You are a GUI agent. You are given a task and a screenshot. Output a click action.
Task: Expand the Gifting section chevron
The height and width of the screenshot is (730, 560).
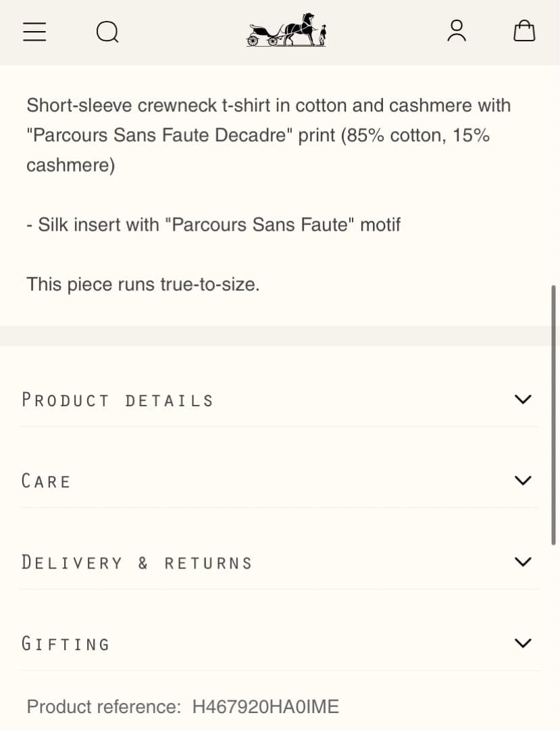523,643
